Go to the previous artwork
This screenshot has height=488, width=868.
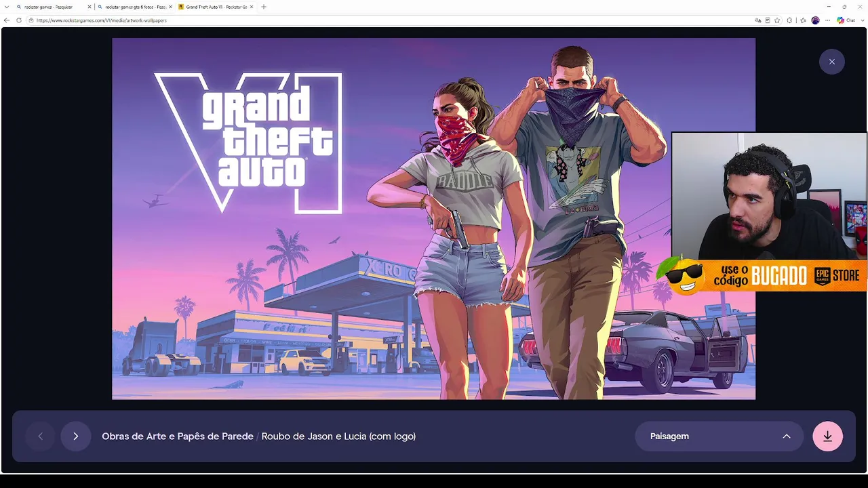click(x=40, y=436)
